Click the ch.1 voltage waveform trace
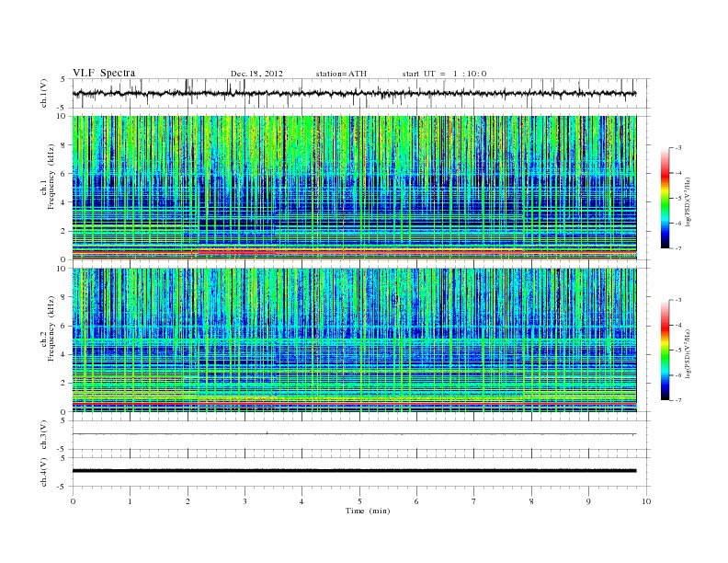The image size is (728, 563). pyautogui.click(x=354, y=93)
